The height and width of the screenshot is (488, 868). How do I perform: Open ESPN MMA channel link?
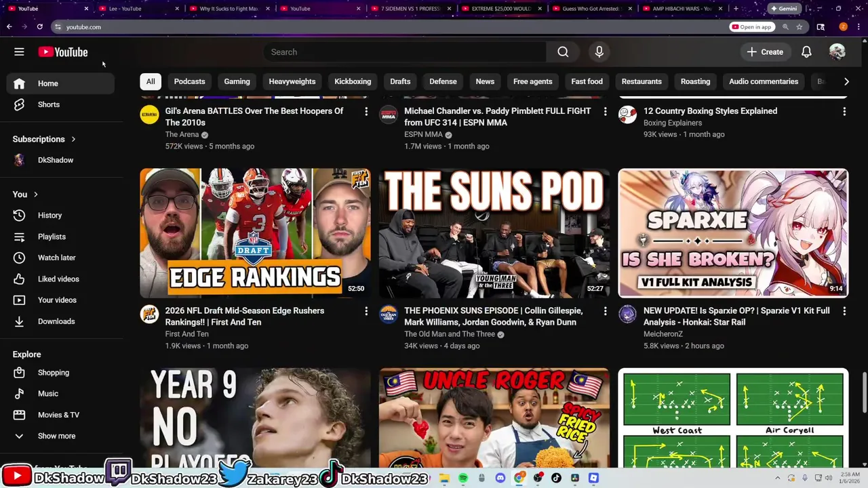(423, 134)
